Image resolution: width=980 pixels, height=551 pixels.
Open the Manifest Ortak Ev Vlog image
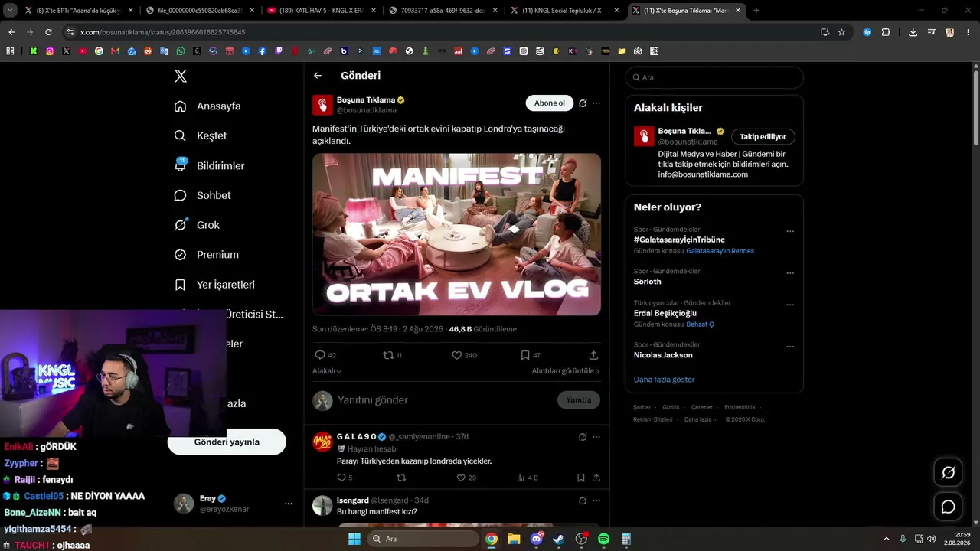pyautogui.click(x=456, y=234)
